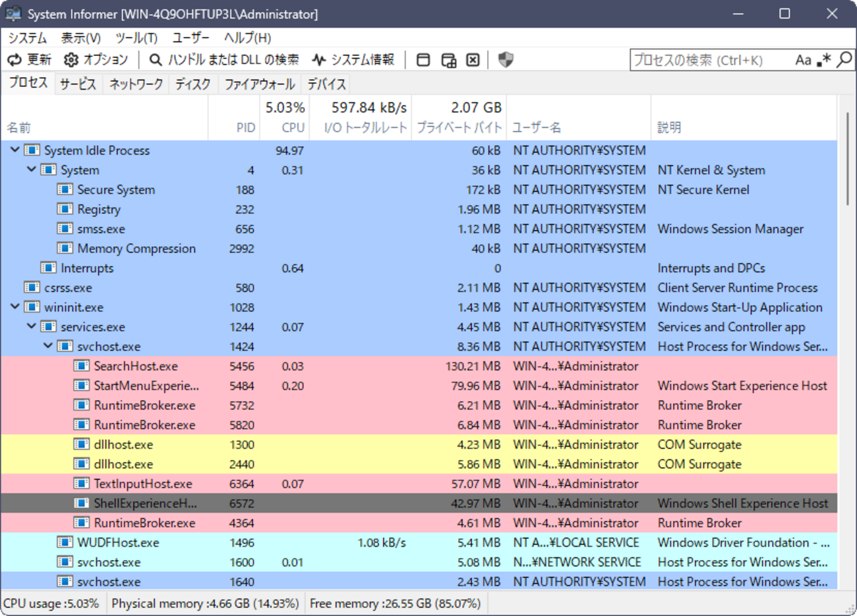Select the Interrupts process icon
The image size is (857, 616).
[x=49, y=268]
